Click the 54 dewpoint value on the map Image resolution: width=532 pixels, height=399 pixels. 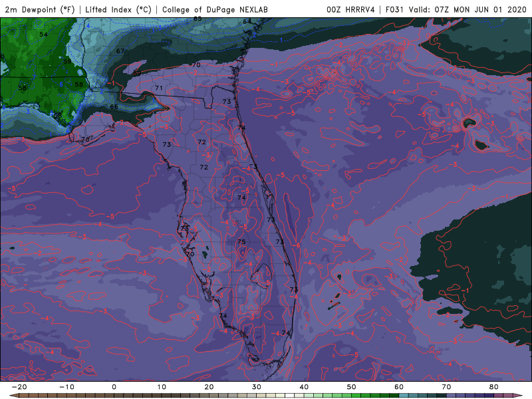point(43,35)
